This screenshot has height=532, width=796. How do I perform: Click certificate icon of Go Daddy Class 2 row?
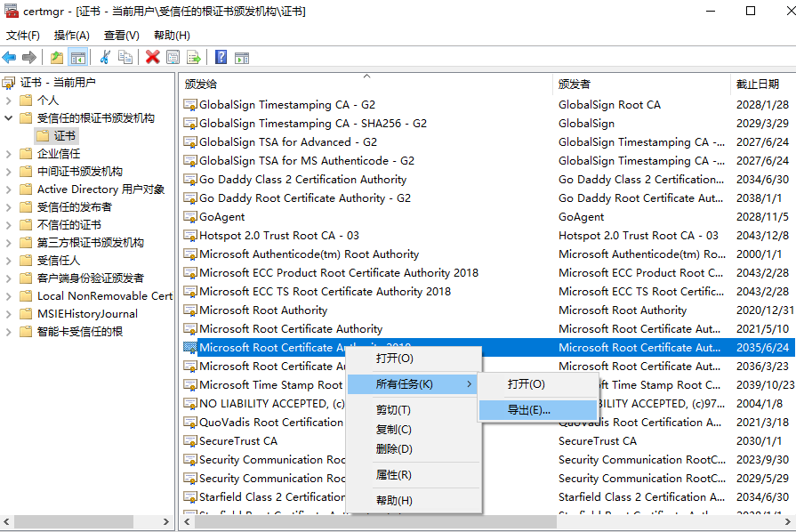click(190, 180)
